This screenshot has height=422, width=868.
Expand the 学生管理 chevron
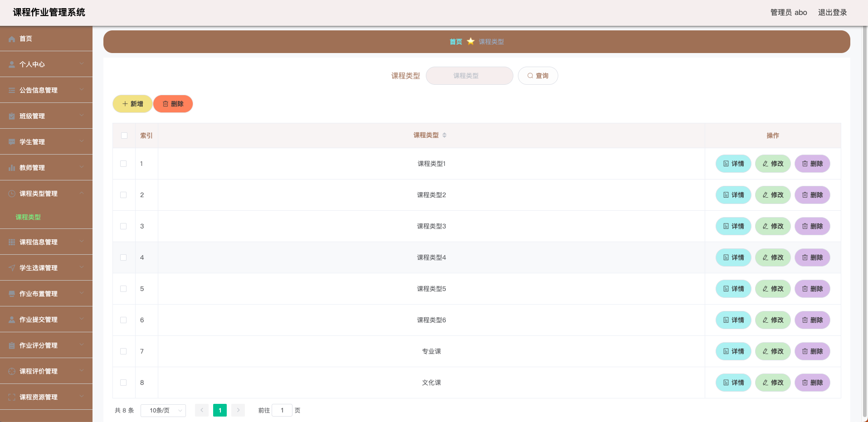tap(82, 141)
